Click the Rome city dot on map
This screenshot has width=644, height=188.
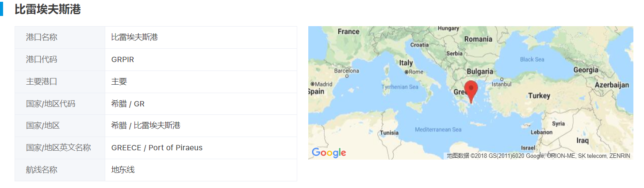pyautogui.click(x=406, y=72)
